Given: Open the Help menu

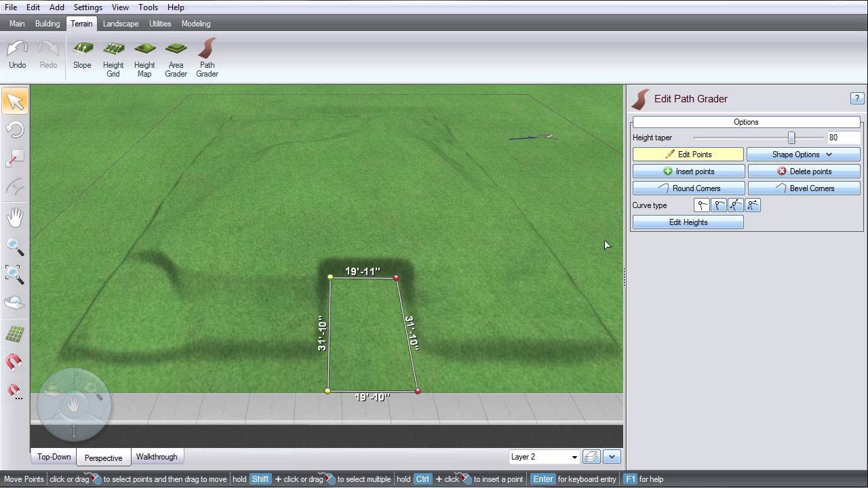Looking at the screenshot, I should 176,7.
